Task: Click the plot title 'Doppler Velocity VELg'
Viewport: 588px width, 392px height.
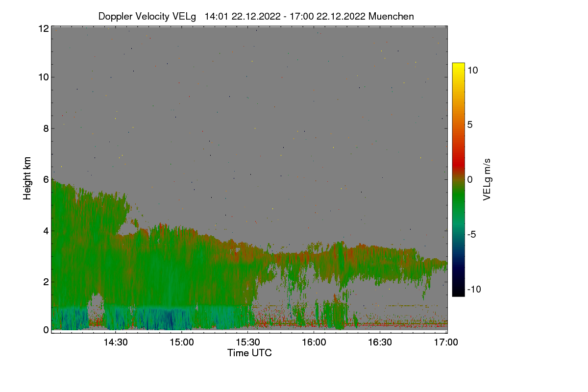Action: point(147,16)
